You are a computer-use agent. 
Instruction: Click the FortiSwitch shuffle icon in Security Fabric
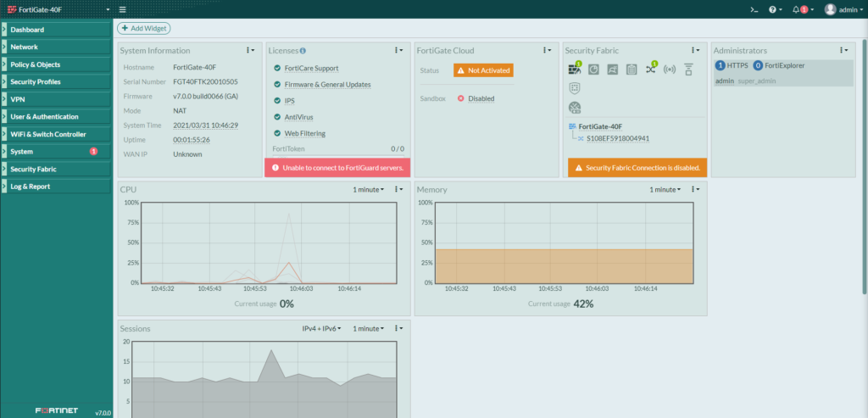click(x=650, y=69)
